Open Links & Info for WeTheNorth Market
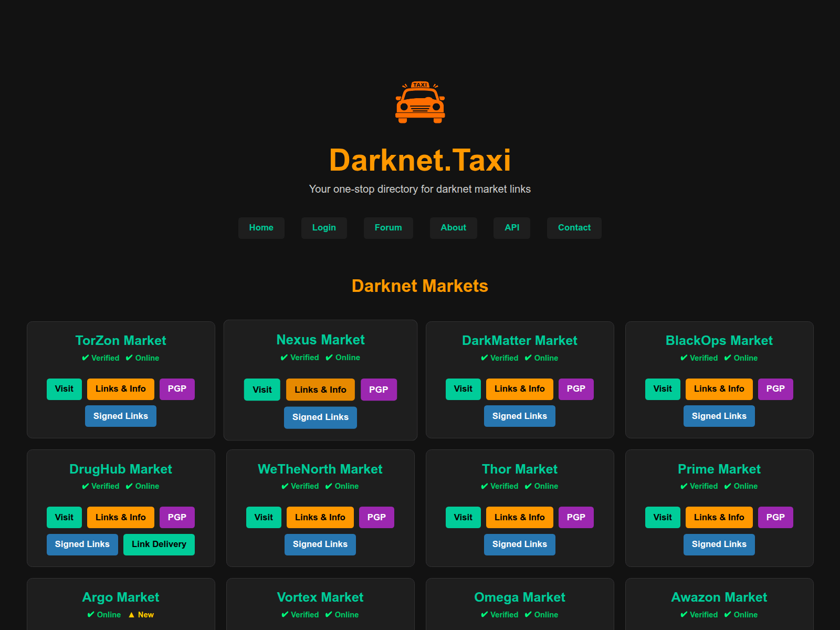The width and height of the screenshot is (840, 630). [x=320, y=518]
